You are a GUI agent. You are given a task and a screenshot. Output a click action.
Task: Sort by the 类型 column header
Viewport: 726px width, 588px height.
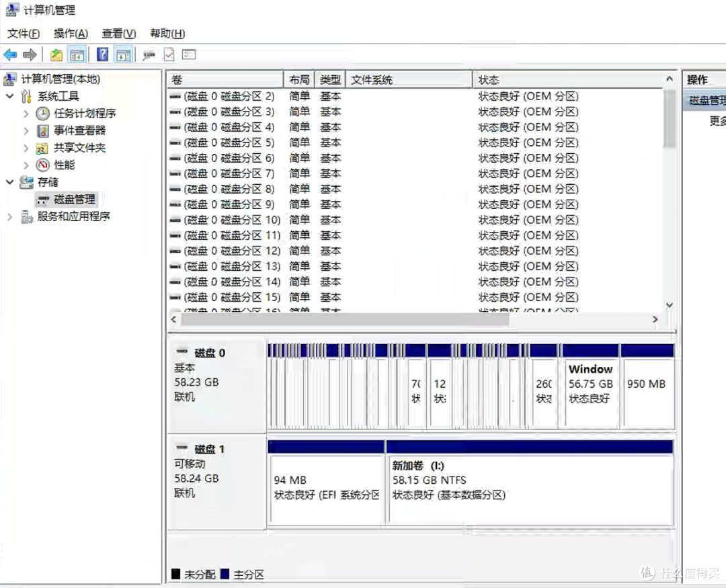[x=330, y=80]
